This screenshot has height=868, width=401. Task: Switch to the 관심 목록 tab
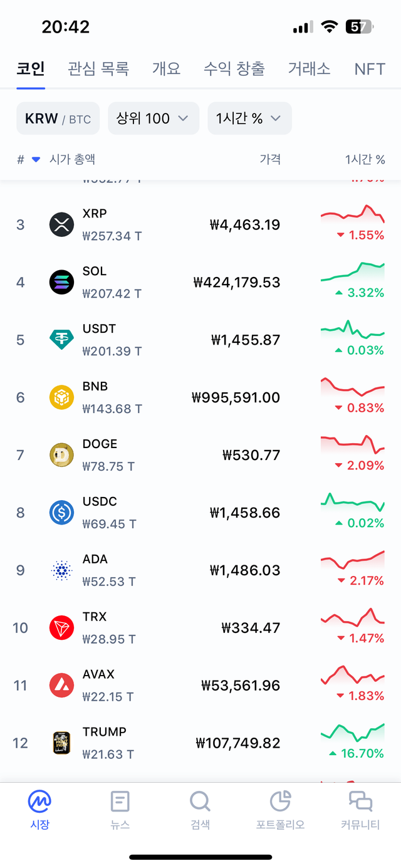pyautogui.click(x=98, y=68)
